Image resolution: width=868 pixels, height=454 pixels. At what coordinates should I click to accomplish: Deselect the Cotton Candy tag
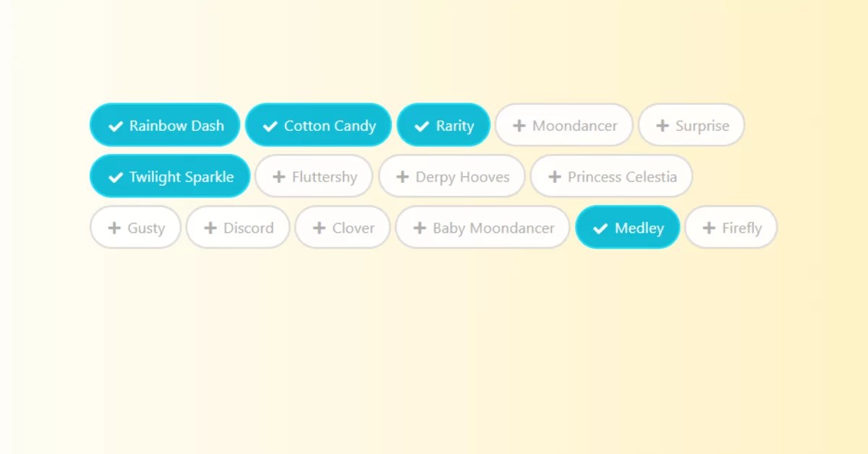(x=319, y=125)
